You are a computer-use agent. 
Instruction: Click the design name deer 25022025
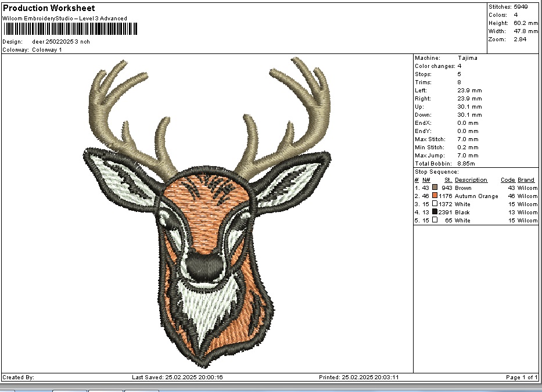coord(61,42)
